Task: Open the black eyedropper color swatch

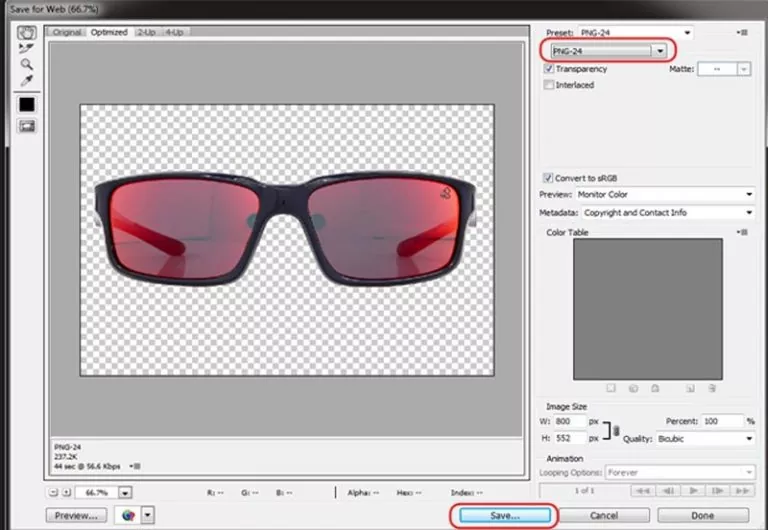Action: (x=26, y=104)
